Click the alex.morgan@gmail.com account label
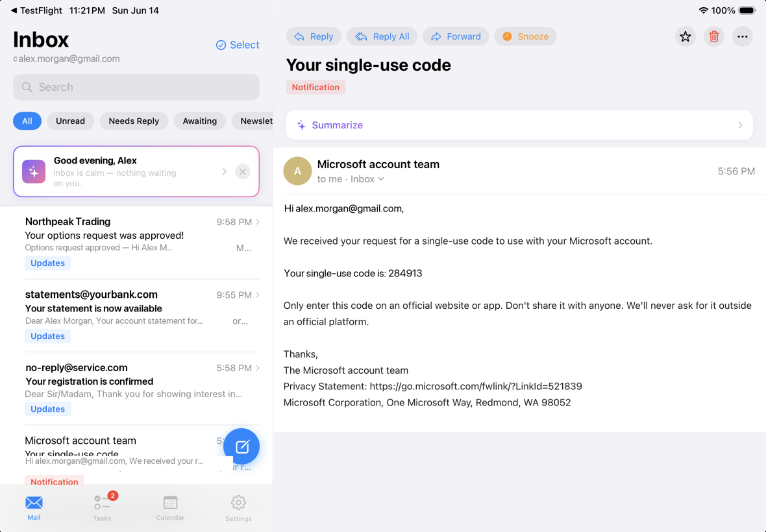The image size is (766, 532). 69,59
